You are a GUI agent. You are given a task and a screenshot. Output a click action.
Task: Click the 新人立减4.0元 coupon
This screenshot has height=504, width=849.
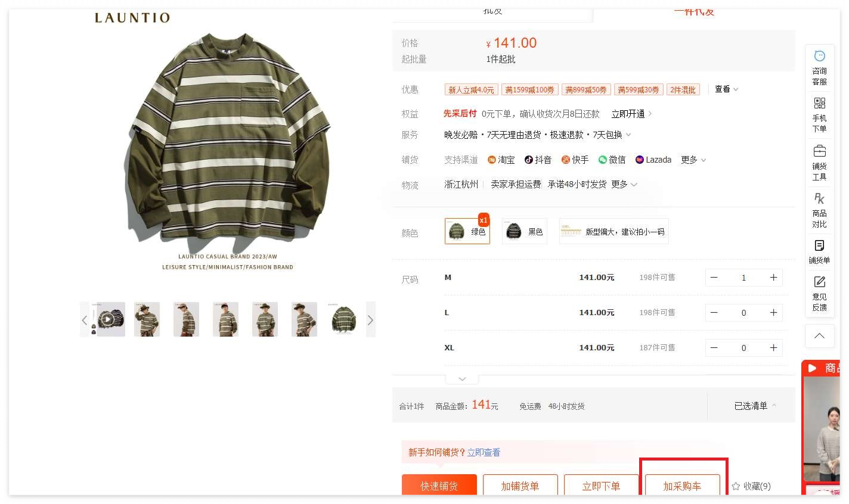point(471,90)
